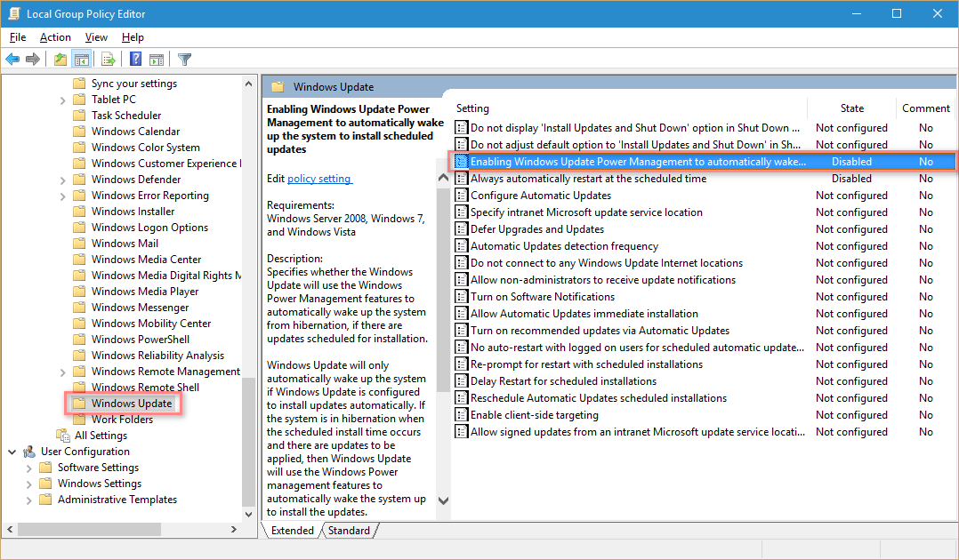The height and width of the screenshot is (560, 959).
Task: Expand the Windows Error Reporting tree node
Action: pos(62,196)
